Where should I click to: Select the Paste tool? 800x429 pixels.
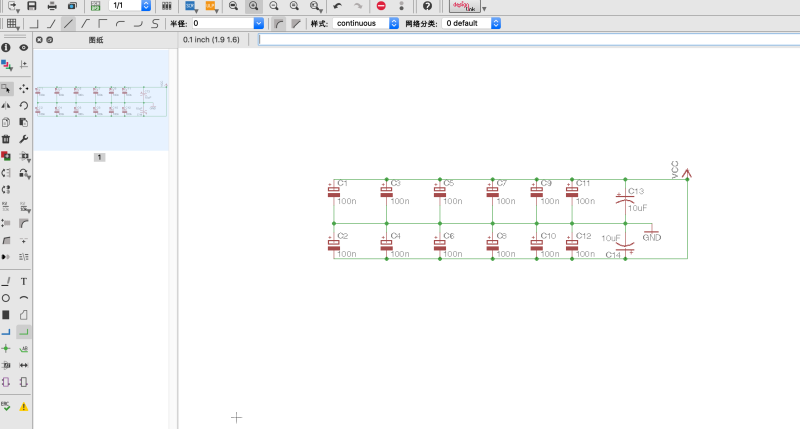click(23, 122)
